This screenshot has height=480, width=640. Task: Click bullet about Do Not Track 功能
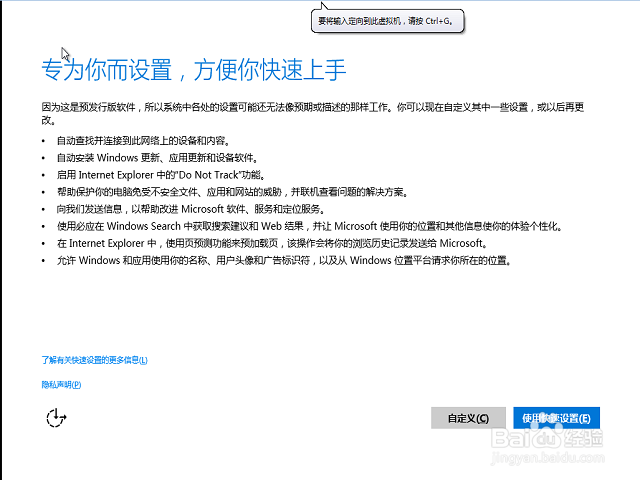[161, 175]
